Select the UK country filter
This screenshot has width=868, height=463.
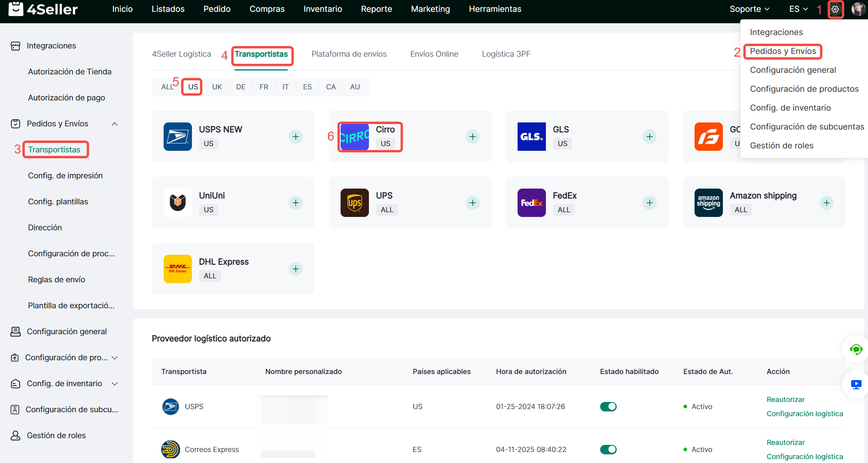point(217,87)
